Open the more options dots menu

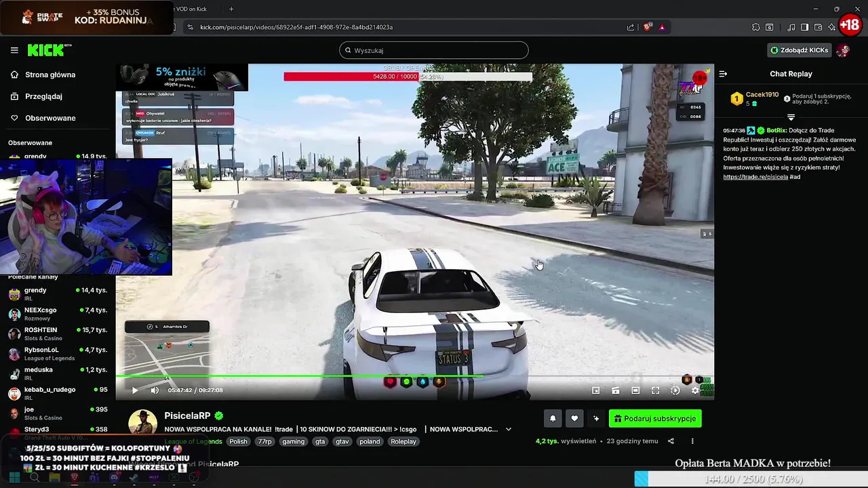point(692,441)
